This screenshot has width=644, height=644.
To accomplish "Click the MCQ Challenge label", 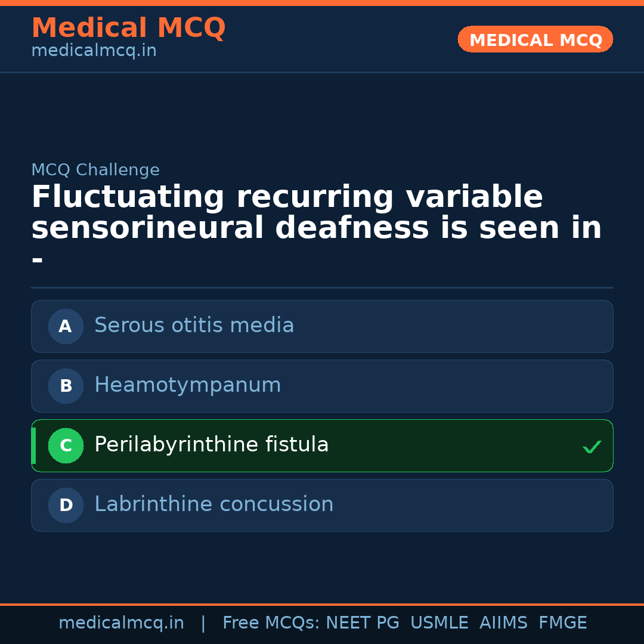I will click(95, 170).
